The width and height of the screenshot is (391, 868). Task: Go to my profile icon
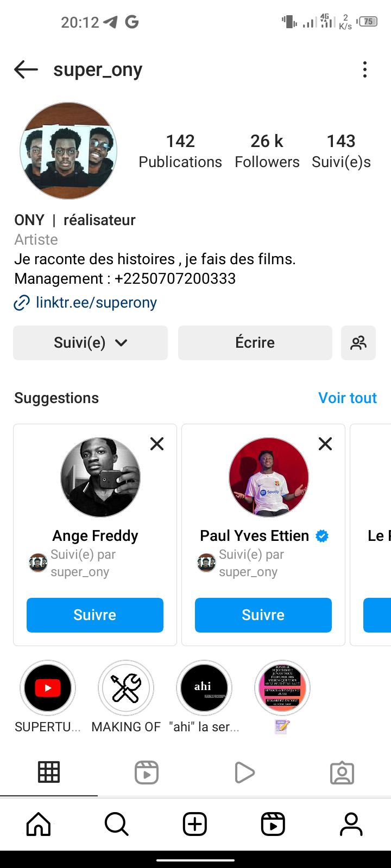351,825
